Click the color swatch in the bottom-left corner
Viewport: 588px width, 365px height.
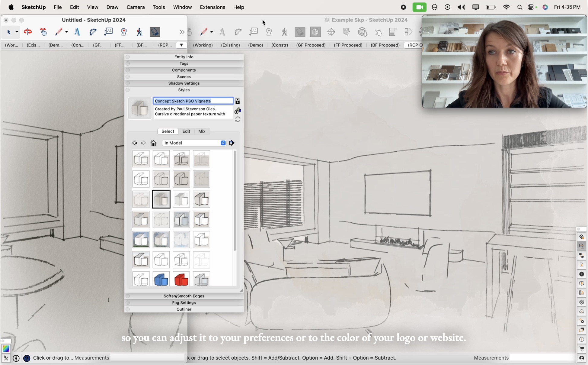(6, 349)
